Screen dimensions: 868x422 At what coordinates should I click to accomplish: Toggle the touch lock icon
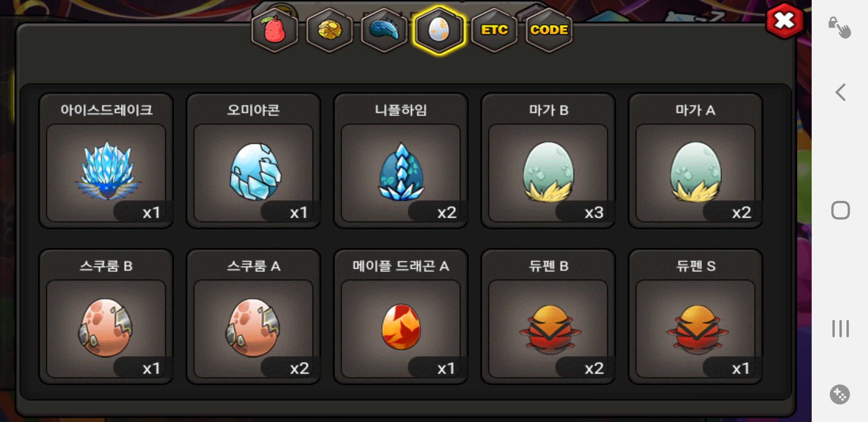[x=840, y=27]
